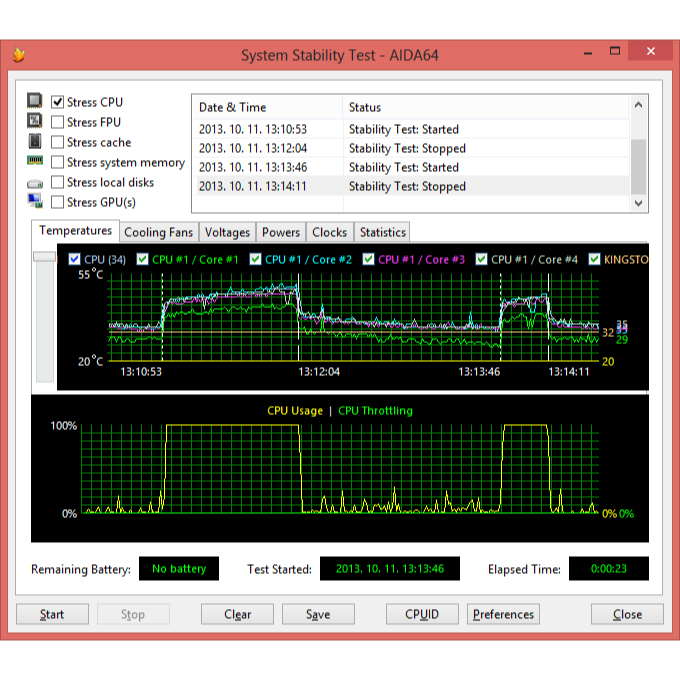Click the log list scroll up arrow
The height and width of the screenshot is (680, 680).
(x=638, y=105)
